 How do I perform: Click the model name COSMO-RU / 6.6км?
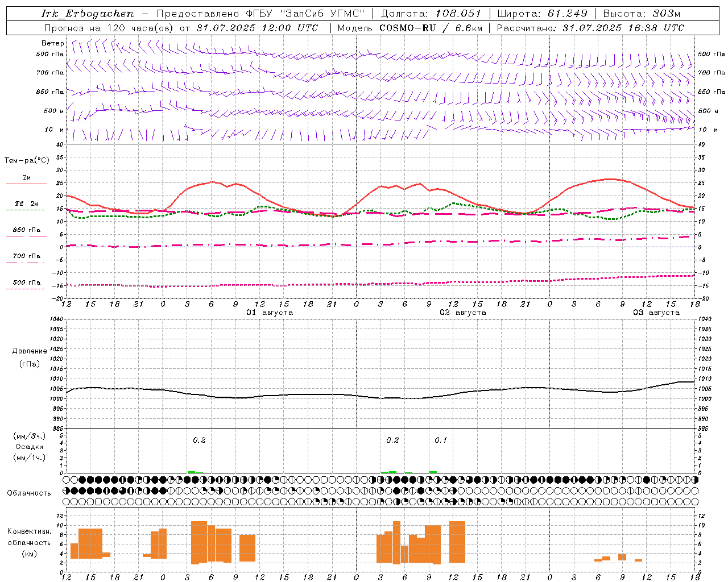[x=431, y=28]
